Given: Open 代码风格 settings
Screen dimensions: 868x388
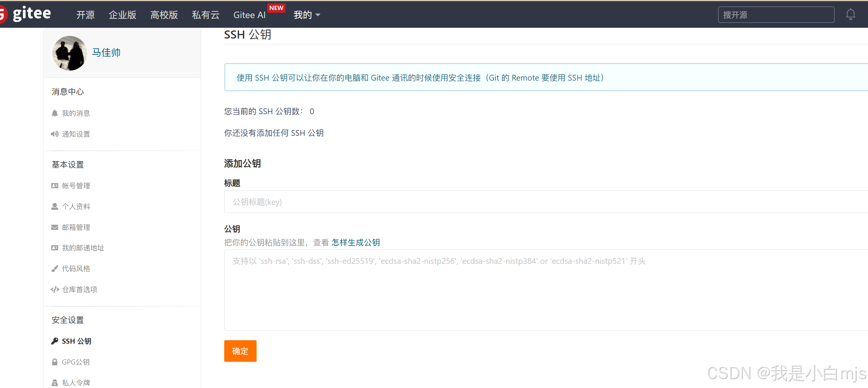Looking at the screenshot, I should coord(76,268).
